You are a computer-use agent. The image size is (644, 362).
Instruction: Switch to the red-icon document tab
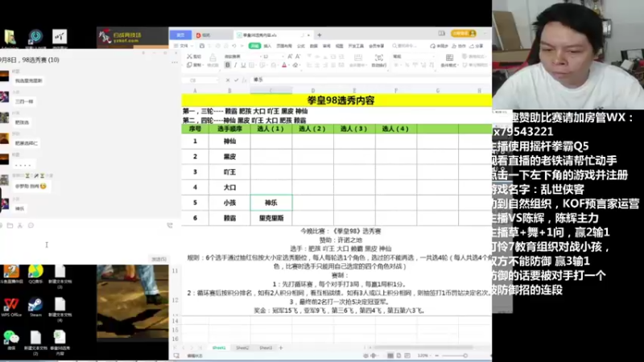tap(213, 35)
